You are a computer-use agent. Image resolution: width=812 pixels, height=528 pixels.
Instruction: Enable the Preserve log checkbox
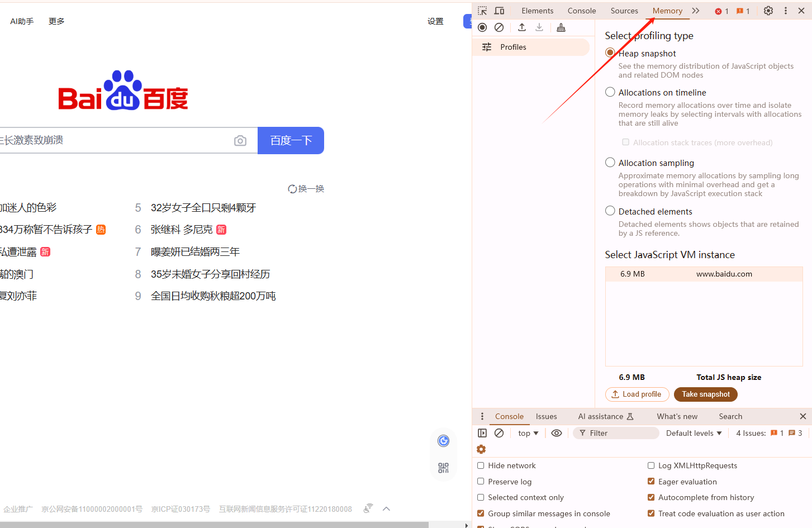481,481
